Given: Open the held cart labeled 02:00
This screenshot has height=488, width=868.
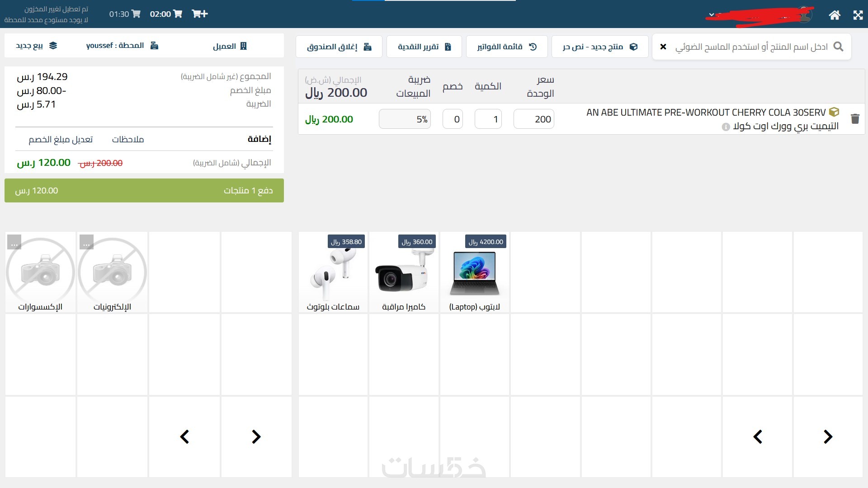Looking at the screenshot, I should point(166,14).
